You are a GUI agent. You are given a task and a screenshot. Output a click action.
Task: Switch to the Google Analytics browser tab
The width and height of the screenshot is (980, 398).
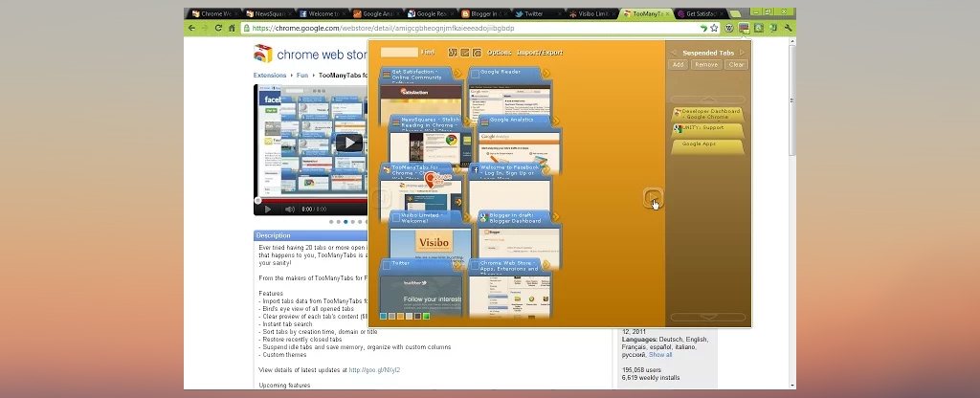375,13
